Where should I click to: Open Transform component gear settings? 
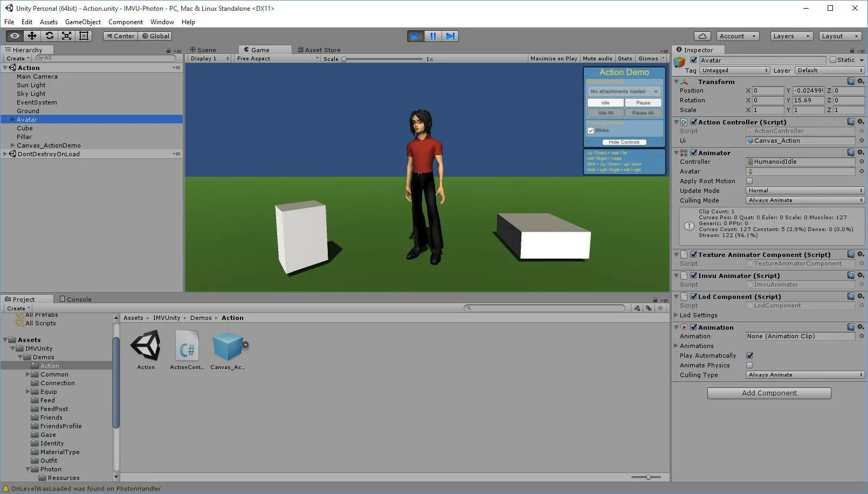[x=860, y=81]
